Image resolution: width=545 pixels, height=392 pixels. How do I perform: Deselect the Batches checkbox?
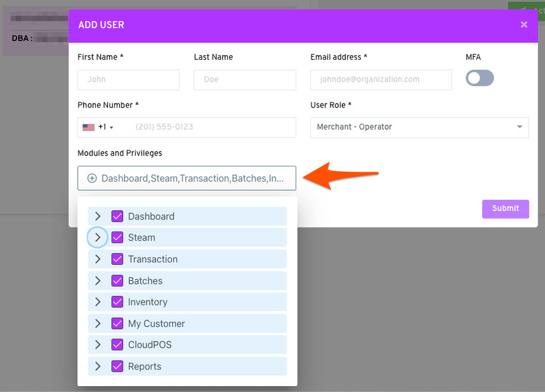point(117,281)
